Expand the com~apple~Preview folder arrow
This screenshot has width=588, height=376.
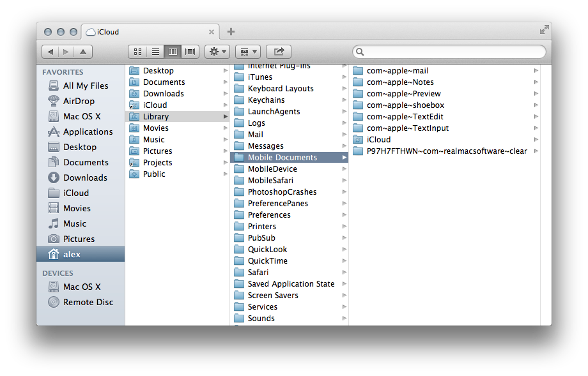[x=536, y=94]
